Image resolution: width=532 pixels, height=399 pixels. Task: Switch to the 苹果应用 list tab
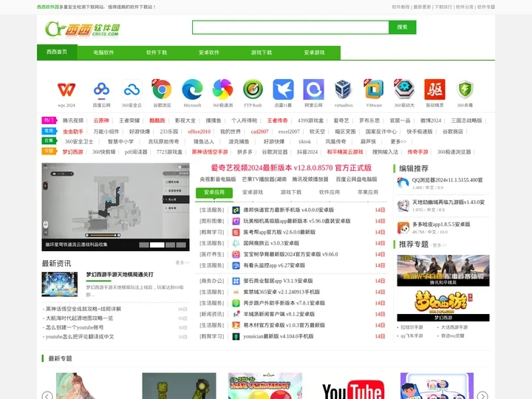[368, 192]
